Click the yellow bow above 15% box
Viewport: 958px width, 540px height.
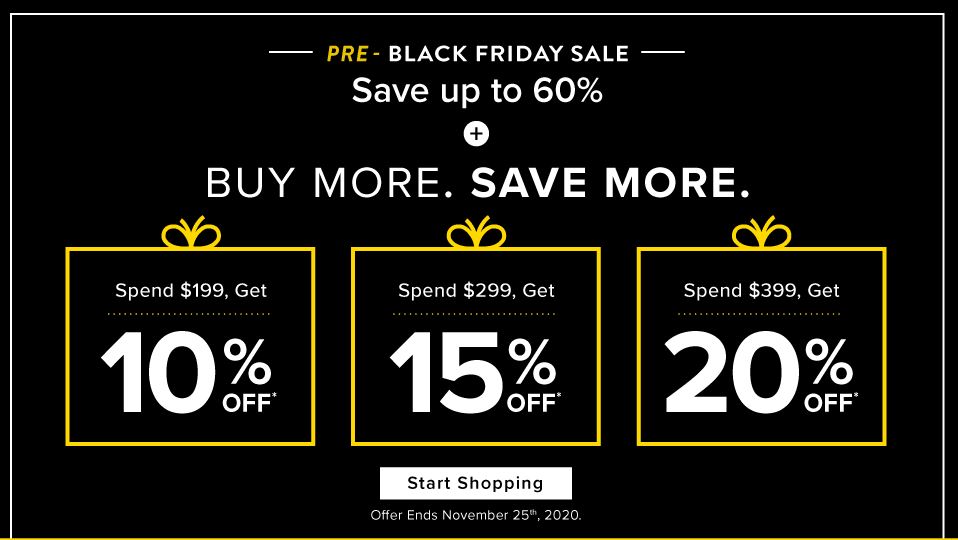(476, 234)
